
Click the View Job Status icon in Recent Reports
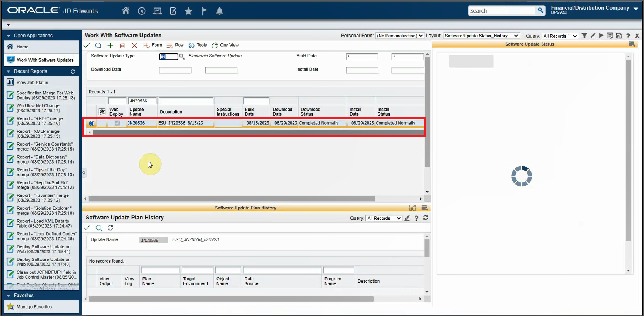[10, 82]
